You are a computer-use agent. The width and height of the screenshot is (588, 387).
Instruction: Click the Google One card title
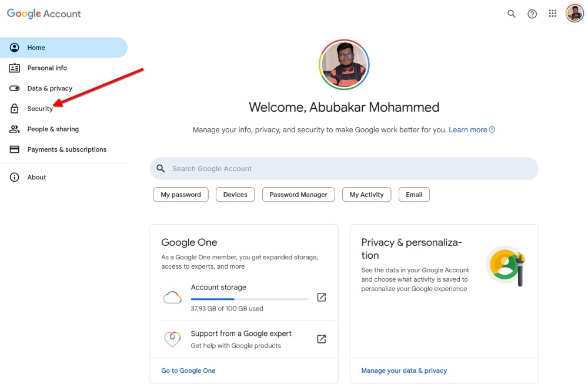point(189,242)
